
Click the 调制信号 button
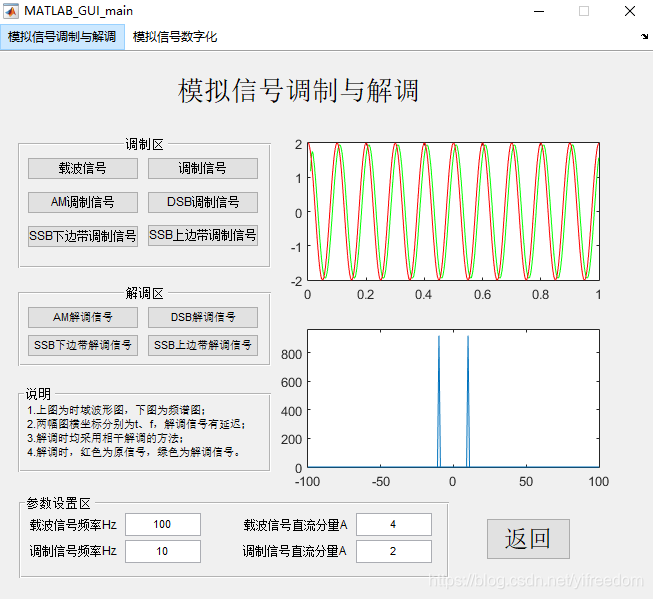[x=203, y=168]
